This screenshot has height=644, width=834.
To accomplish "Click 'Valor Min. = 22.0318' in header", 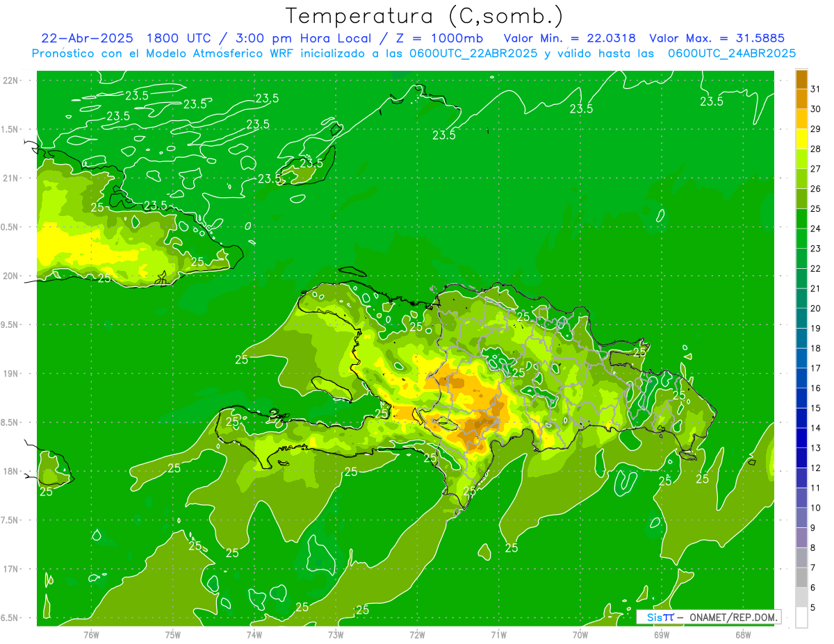I will coord(569,38).
